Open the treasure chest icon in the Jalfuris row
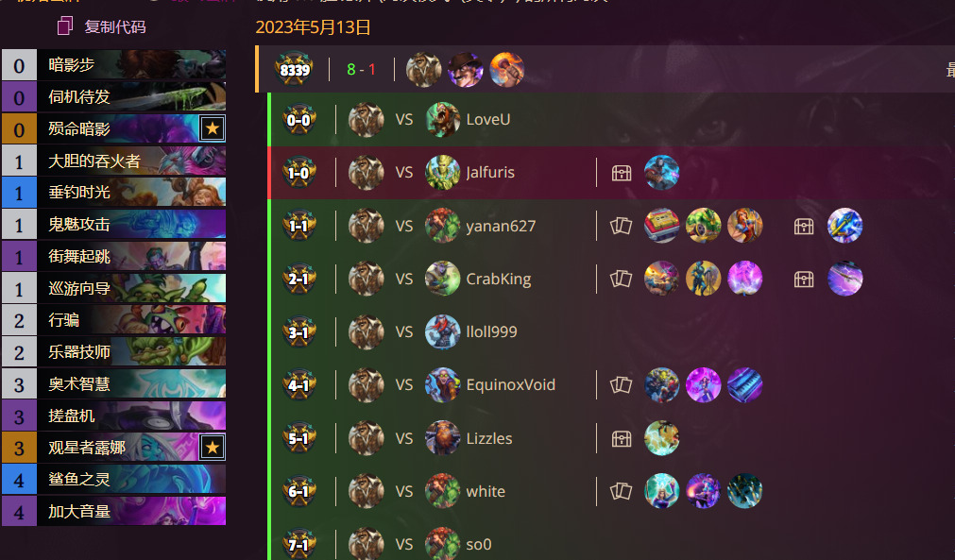Viewport: 955px width, 560px height. 622,173
